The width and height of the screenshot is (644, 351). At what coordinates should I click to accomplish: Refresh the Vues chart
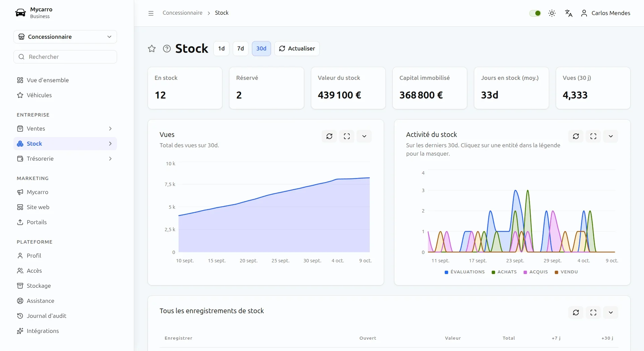tap(329, 136)
